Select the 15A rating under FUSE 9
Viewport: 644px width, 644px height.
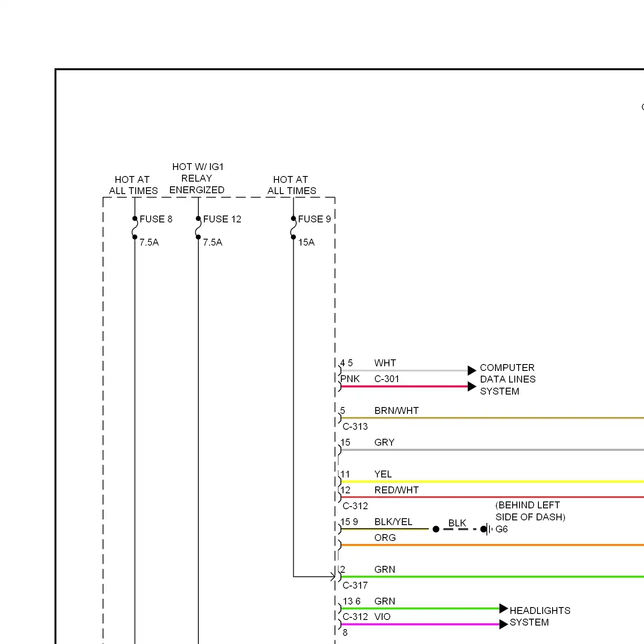(x=307, y=242)
